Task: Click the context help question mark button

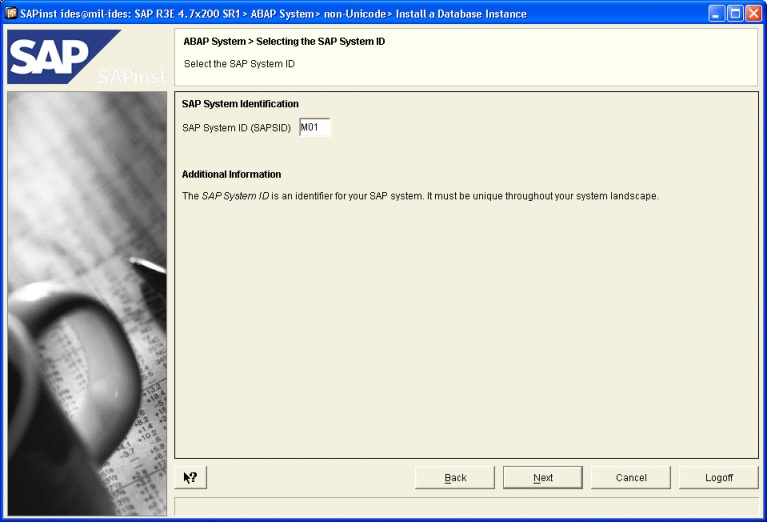Action: coord(190,478)
